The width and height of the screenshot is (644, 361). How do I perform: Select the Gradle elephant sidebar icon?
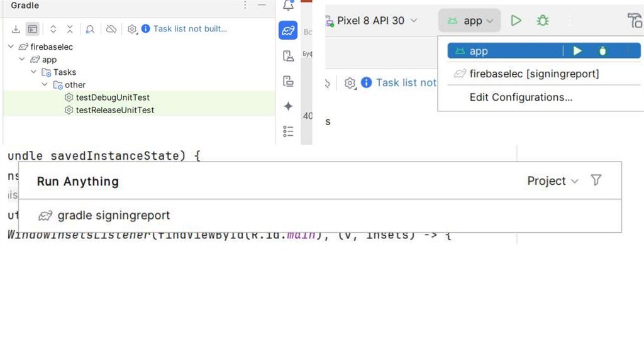pos(288,30)
